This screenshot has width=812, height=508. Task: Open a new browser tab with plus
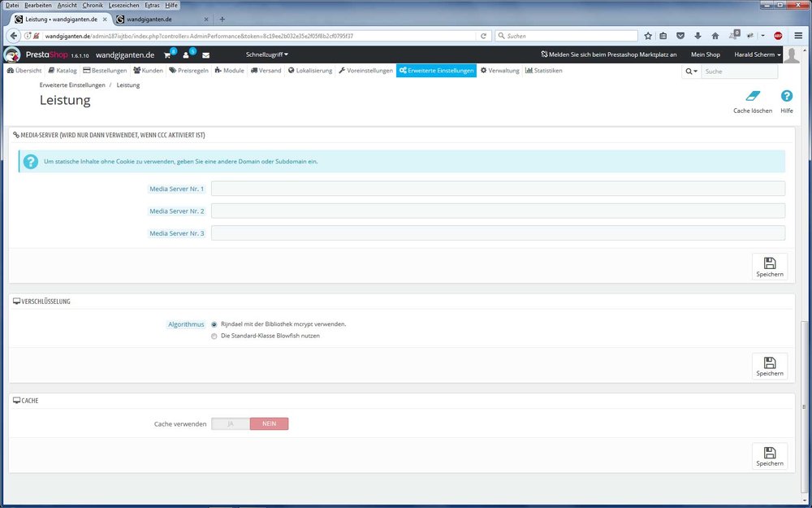pos(222,20)
